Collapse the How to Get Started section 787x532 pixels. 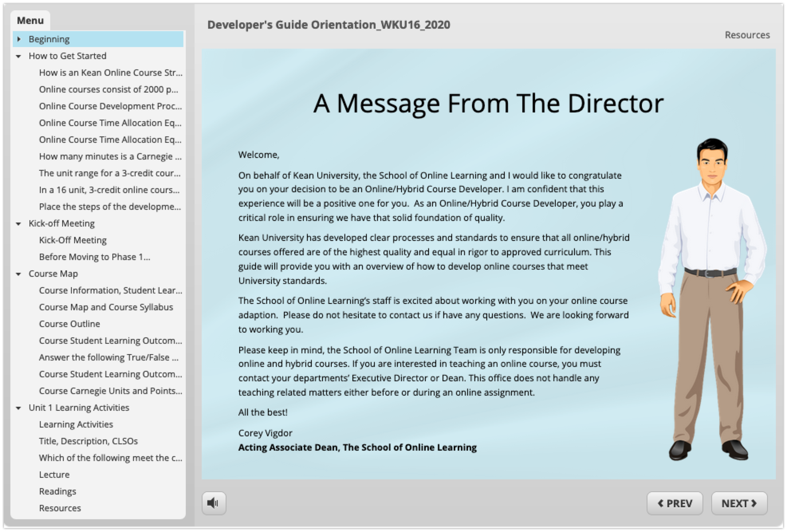[x=18, y=56]
